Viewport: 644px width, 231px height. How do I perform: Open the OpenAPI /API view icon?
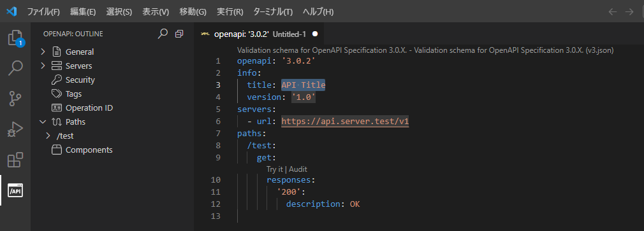(x=15, y=190)
